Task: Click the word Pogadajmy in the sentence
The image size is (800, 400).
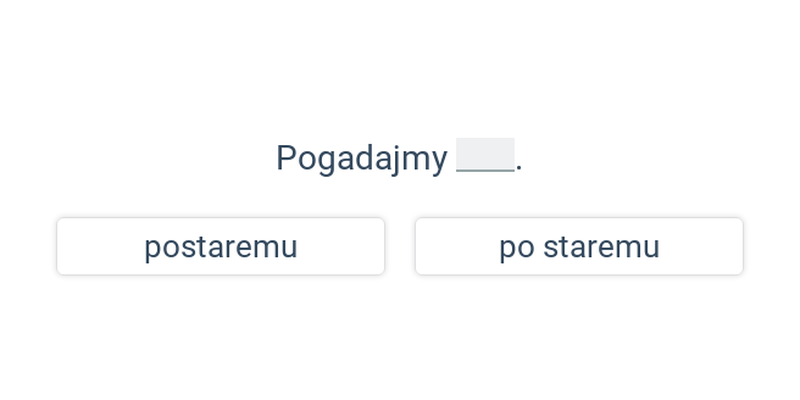Action: [362, 159]
